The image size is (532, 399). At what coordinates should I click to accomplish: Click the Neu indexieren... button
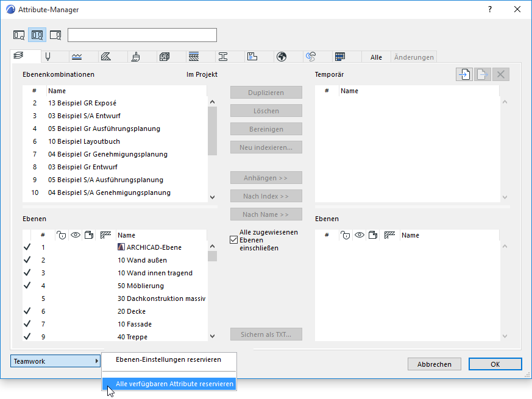[266, 147]
